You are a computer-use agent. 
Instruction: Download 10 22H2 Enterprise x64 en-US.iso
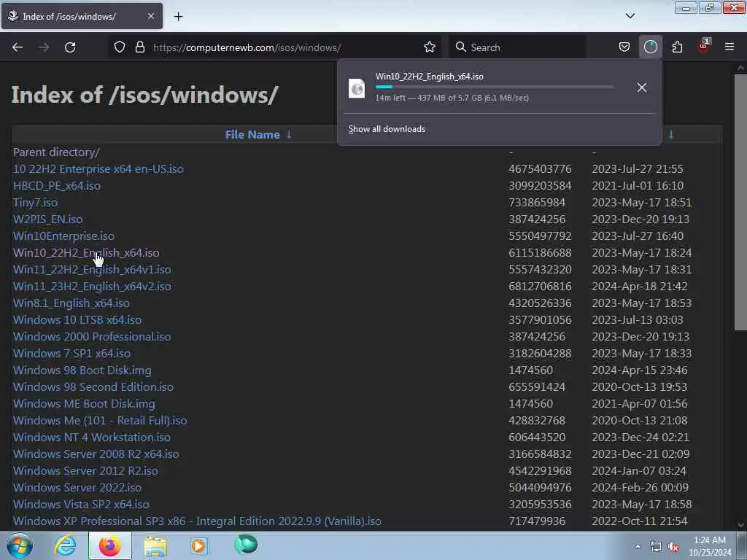click(98, 169)
